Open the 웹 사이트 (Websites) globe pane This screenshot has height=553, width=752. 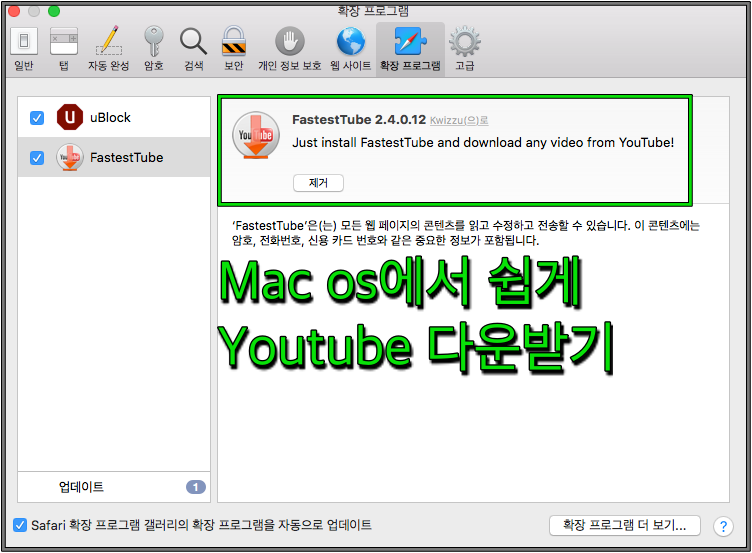pyautogui.click(x=351, y=49)
